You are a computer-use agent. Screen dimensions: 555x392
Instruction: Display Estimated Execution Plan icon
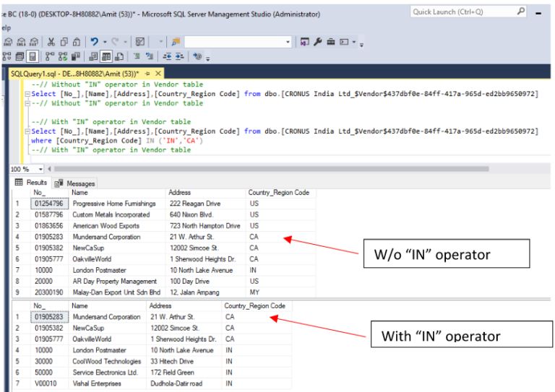7,56
